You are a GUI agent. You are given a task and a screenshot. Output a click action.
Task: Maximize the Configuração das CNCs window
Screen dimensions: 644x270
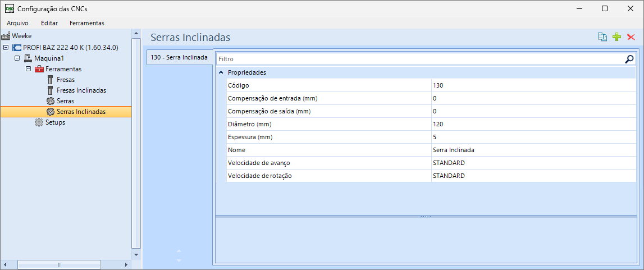coord(605,8)
